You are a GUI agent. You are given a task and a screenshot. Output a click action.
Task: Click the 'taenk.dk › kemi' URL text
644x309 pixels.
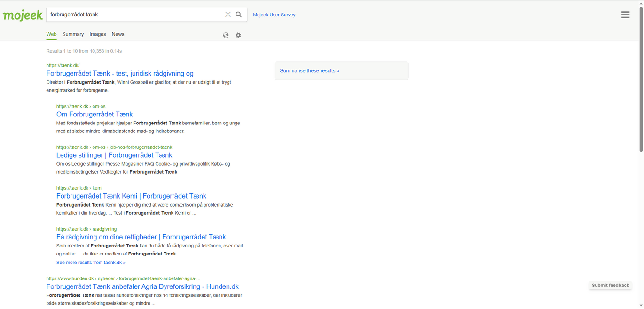79,188
